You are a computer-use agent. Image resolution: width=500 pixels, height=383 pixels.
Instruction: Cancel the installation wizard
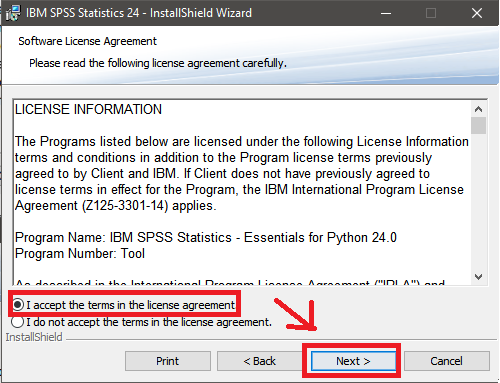[x=446, y=361]
